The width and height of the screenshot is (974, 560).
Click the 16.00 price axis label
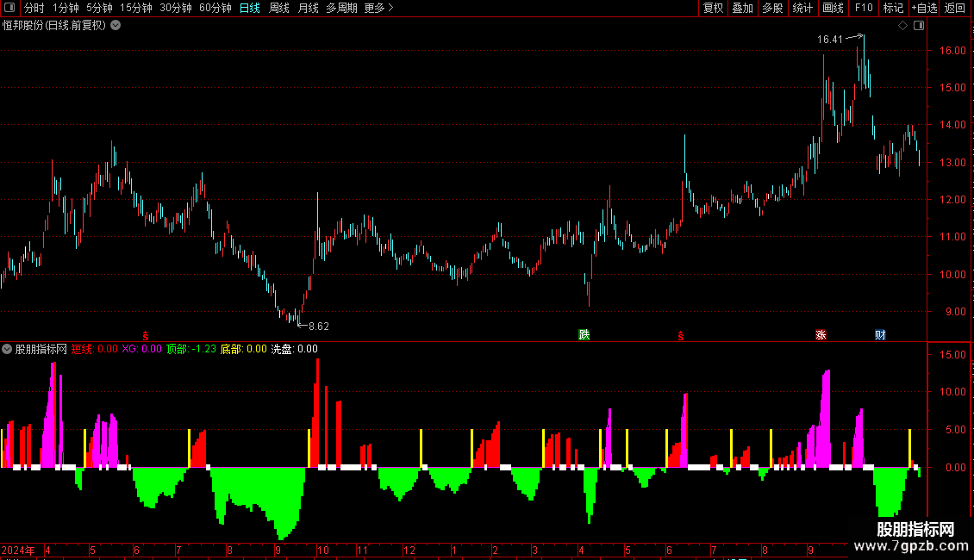pos(952,50)
